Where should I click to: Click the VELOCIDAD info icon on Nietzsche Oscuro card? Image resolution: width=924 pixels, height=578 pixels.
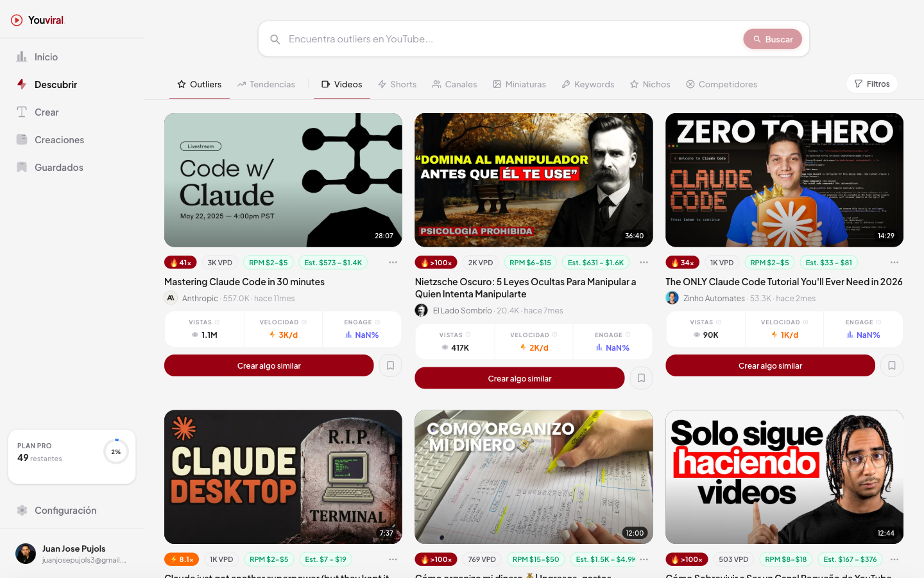[555, 335]
